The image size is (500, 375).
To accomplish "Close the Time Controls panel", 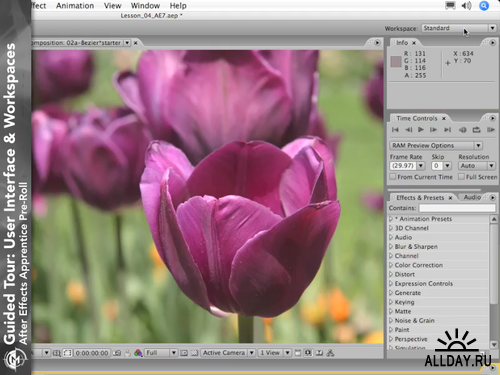I will 444,118.
